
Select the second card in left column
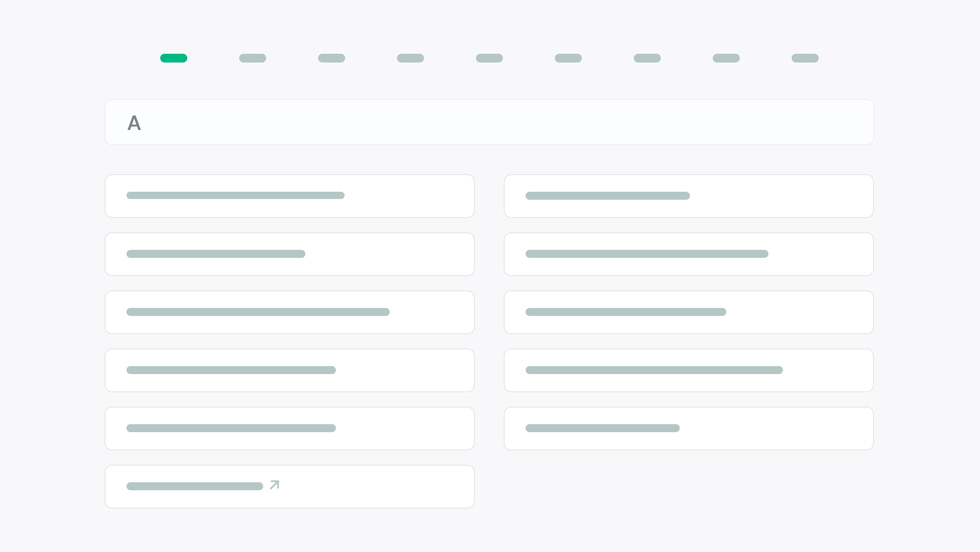tap(289, 254)
